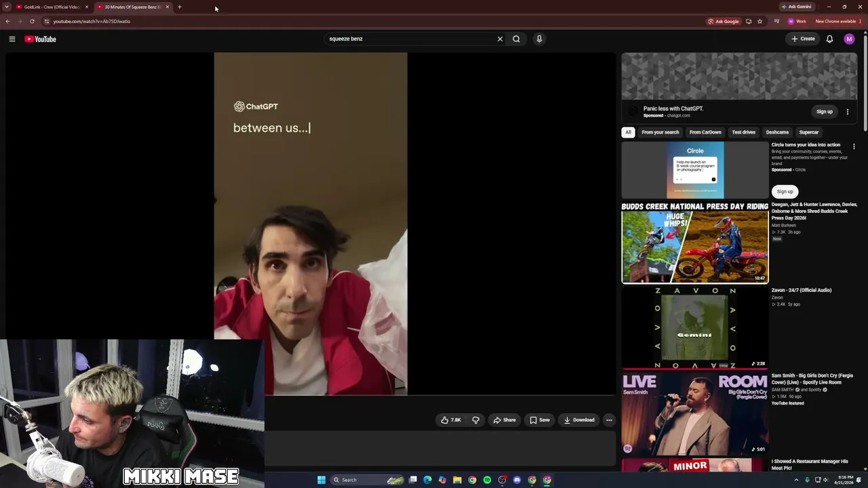Open Task View from the taskbar

412,480
